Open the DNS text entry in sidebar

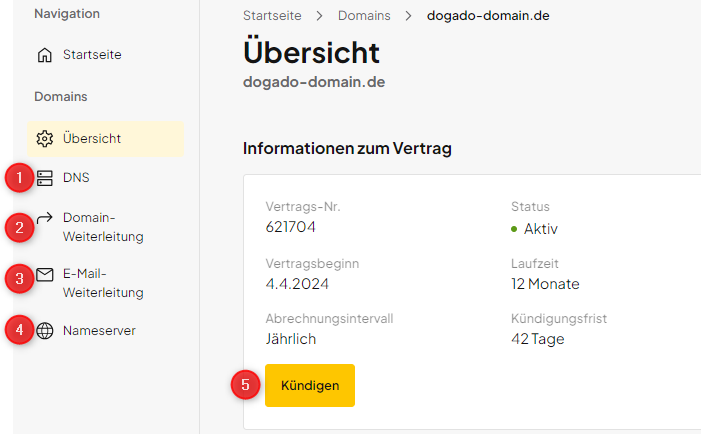point(76,178)
